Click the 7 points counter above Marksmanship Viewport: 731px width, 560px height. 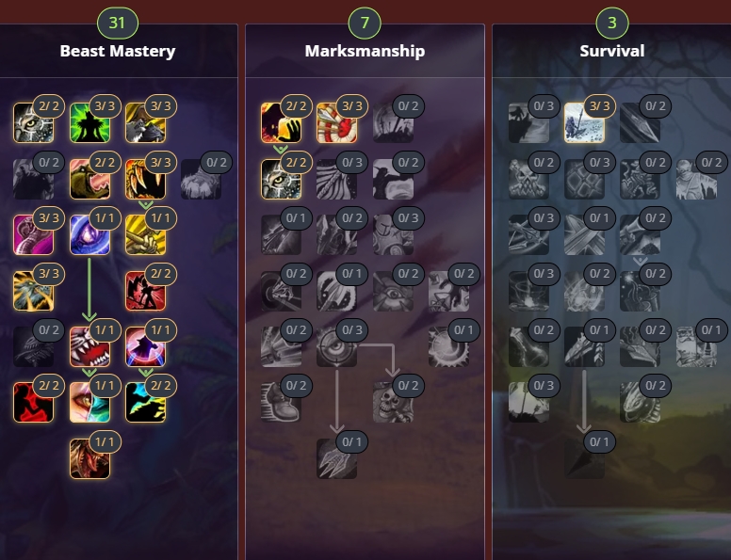click(x=365, y=23)
